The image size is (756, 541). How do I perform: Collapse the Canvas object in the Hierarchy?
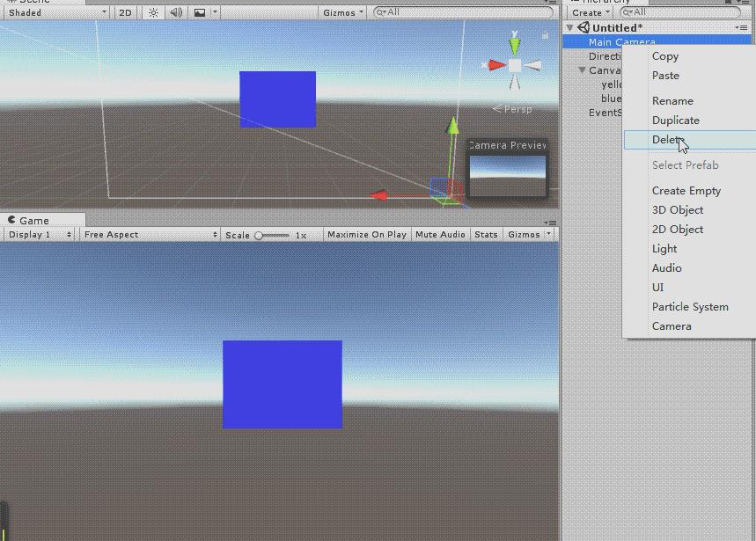tap(583, 69)
